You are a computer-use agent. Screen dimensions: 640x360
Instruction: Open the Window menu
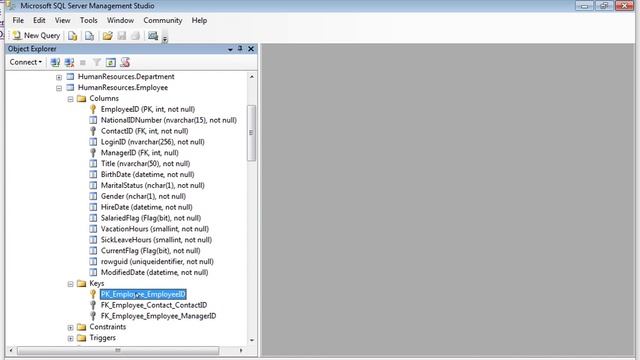point(120,20)
